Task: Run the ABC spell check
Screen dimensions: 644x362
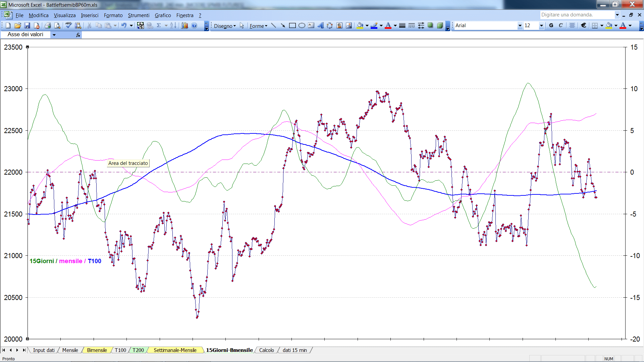Action: point(68,25)
